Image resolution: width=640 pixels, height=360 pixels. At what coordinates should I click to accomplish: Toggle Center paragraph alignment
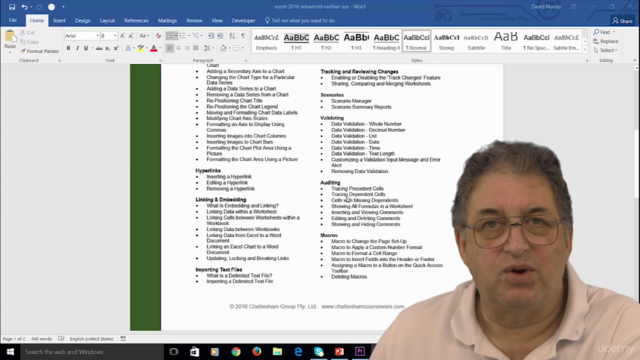178,48
